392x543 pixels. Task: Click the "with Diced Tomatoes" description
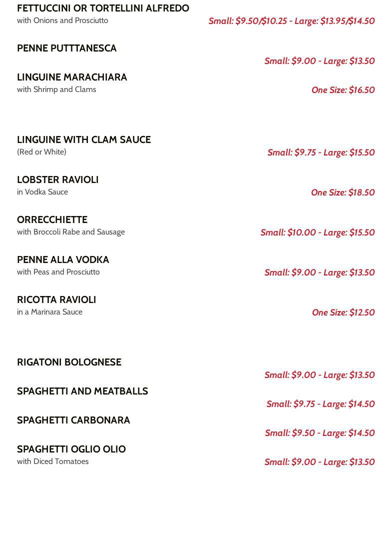pyautogui.click(x=53, y=461)
